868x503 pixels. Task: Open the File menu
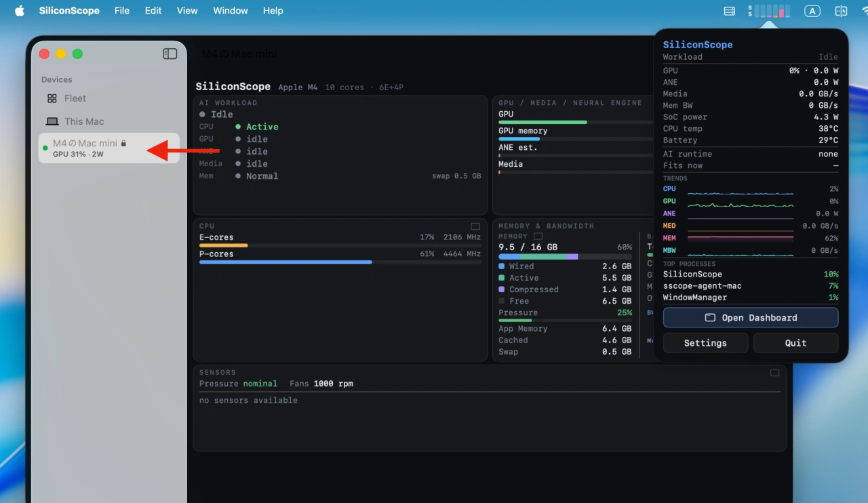122,11
